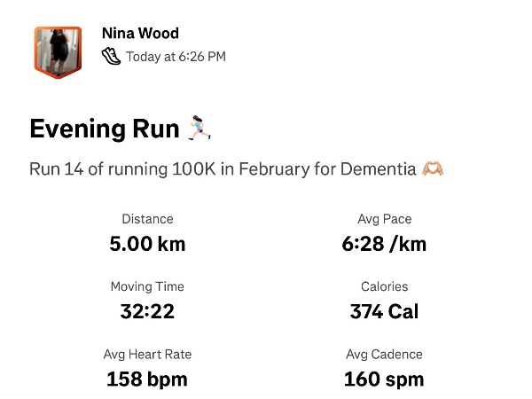Click Nina Wood's profile avatar
This screenshot has width=532, height=399.
click(58, 51)
